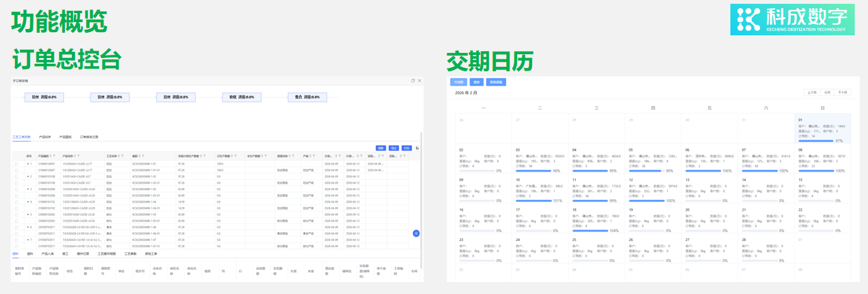Image resolution: width=868 pixels, height=294 pixels.
Task: Click the 科成数字 logo
Action: (x=792, y=20)
